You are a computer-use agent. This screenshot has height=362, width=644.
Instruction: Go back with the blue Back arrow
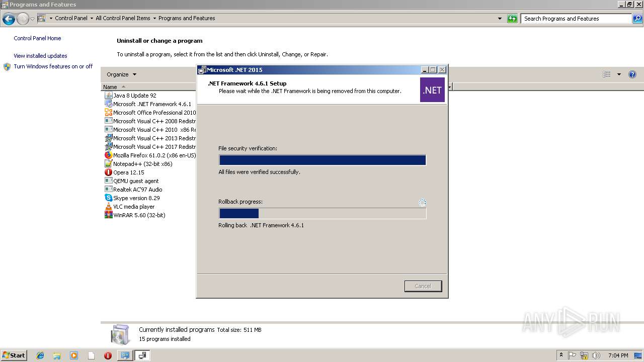(9, 19)
